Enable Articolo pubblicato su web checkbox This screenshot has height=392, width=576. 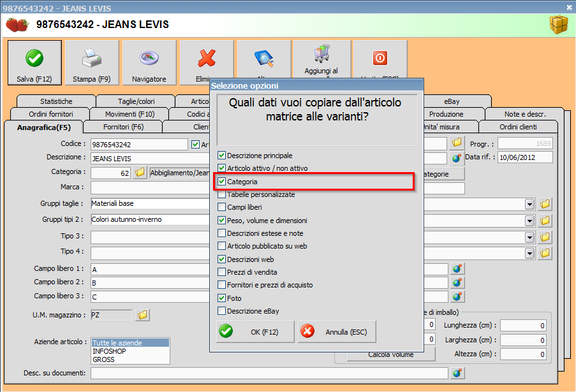(x=221, y=246)
